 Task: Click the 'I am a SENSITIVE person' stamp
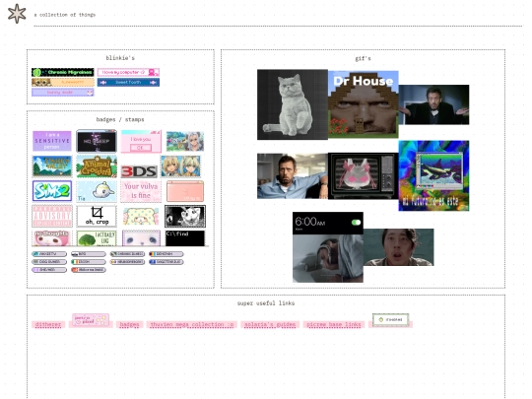click(52, 141)
